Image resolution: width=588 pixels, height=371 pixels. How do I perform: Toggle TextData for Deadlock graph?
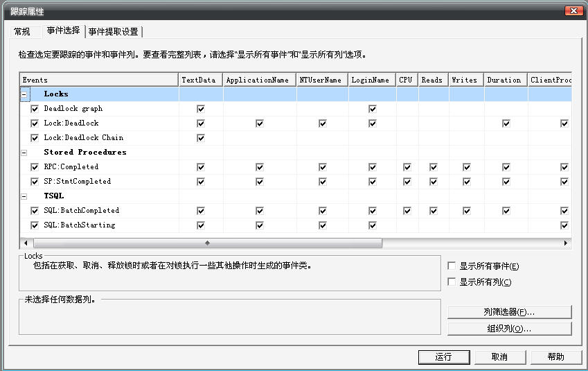pos(201,109)
